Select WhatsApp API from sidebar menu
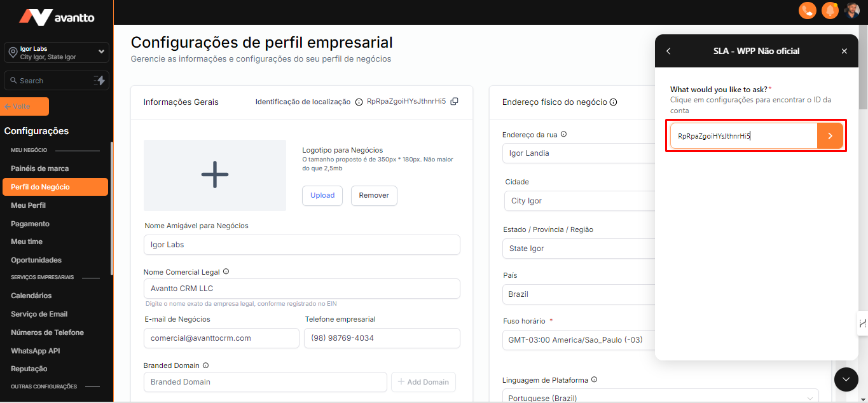This screenshot has width=868, height=403. click(x=36, y=351)
